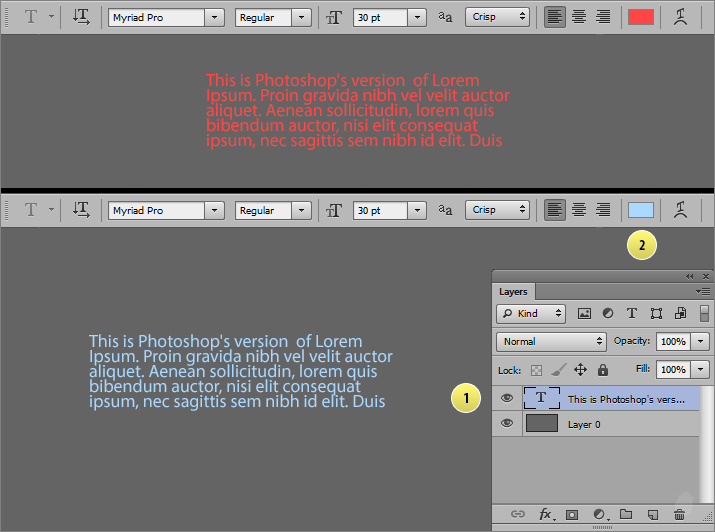This screenshot has width=715, height=532.
Task: Click the red text color swatch
Action: click(641, 17)
